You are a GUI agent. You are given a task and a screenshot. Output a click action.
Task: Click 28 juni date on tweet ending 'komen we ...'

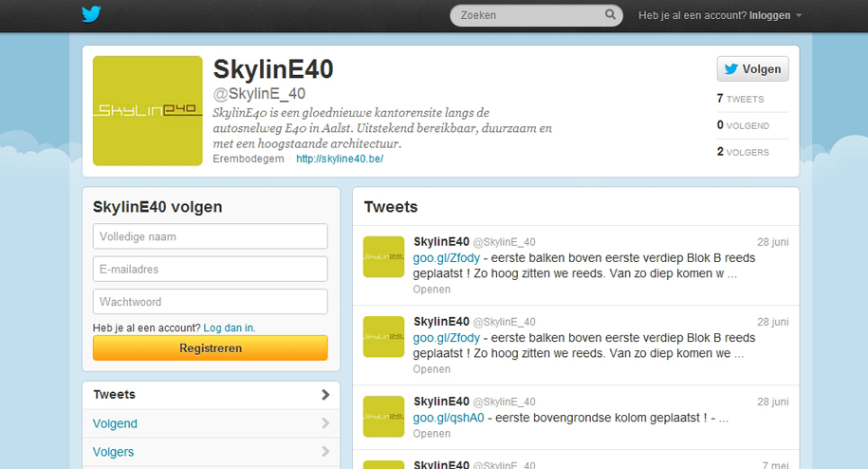pyautogui.click(x=773, y=322)
